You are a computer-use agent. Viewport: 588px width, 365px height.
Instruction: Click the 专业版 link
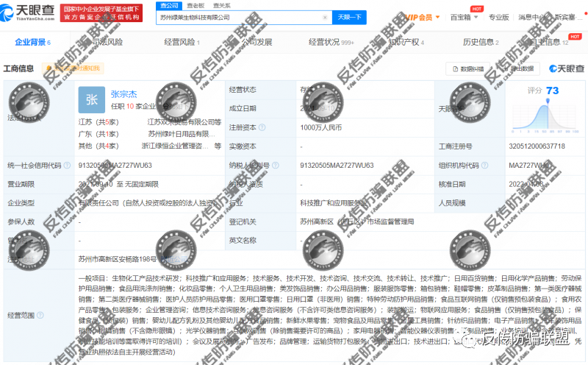click(499, 17)
